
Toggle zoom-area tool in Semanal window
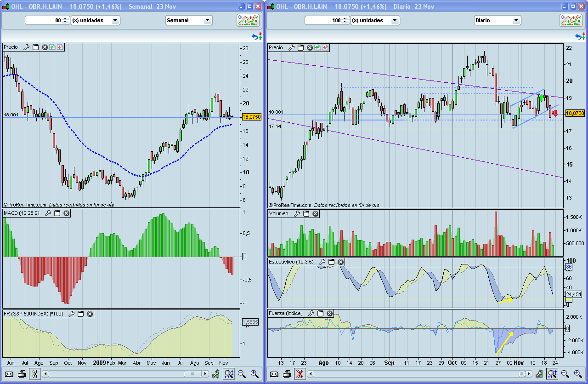[229, 374]
